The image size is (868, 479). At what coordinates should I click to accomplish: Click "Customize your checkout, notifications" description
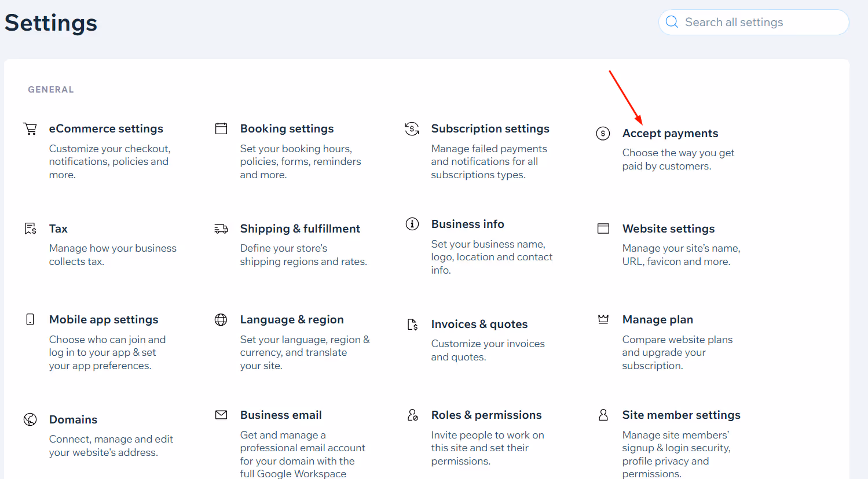[109, 161]
